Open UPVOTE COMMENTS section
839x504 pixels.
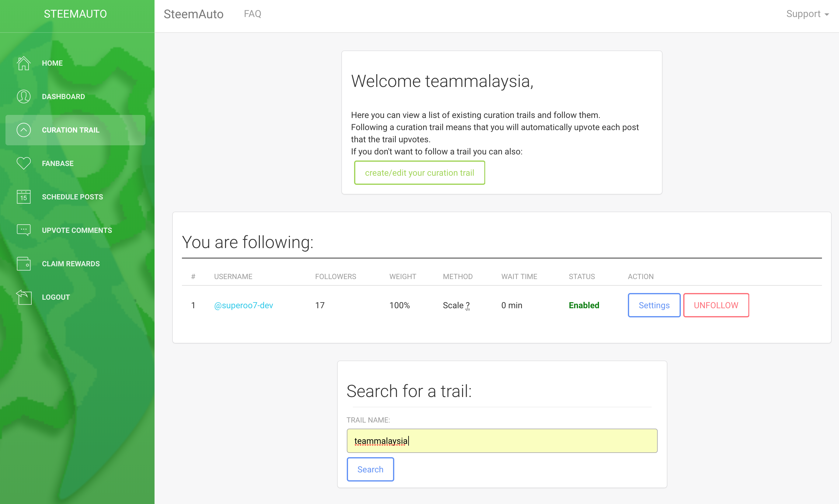(75, 230)
